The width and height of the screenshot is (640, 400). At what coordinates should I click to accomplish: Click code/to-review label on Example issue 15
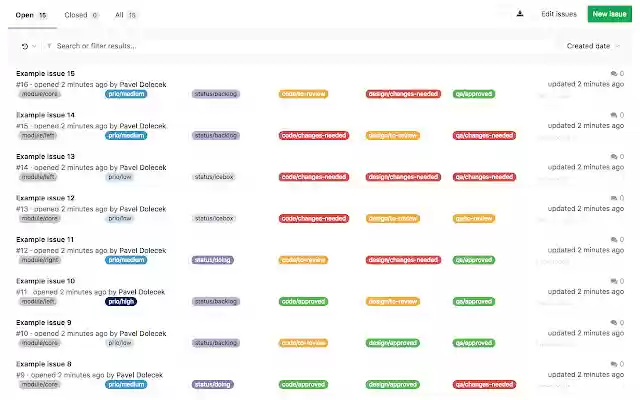[x=303, y=94]
